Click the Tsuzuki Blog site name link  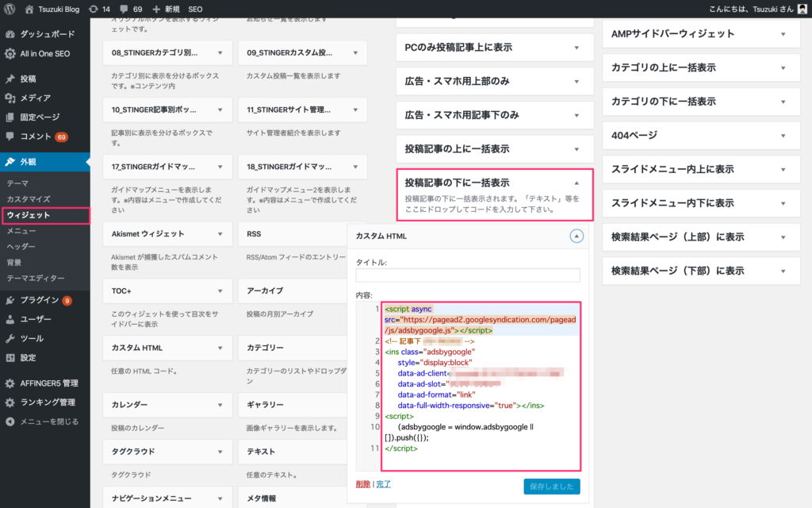click(x=59, y=10)
